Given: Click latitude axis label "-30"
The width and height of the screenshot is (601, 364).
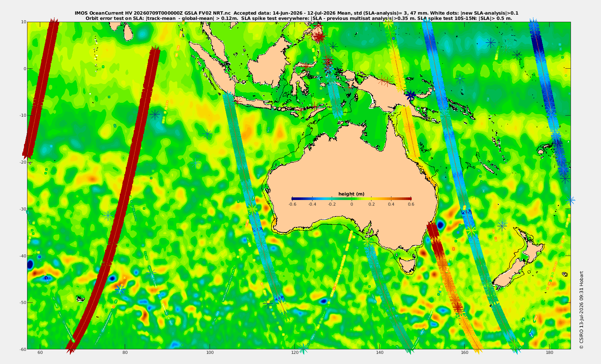Looking at the screenshot, I should [x=23, y=209].
